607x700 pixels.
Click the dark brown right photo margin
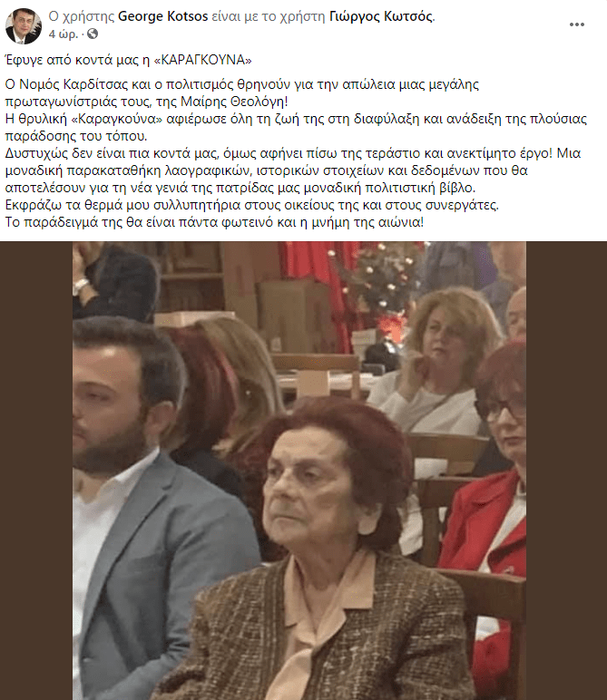point(566,471)
